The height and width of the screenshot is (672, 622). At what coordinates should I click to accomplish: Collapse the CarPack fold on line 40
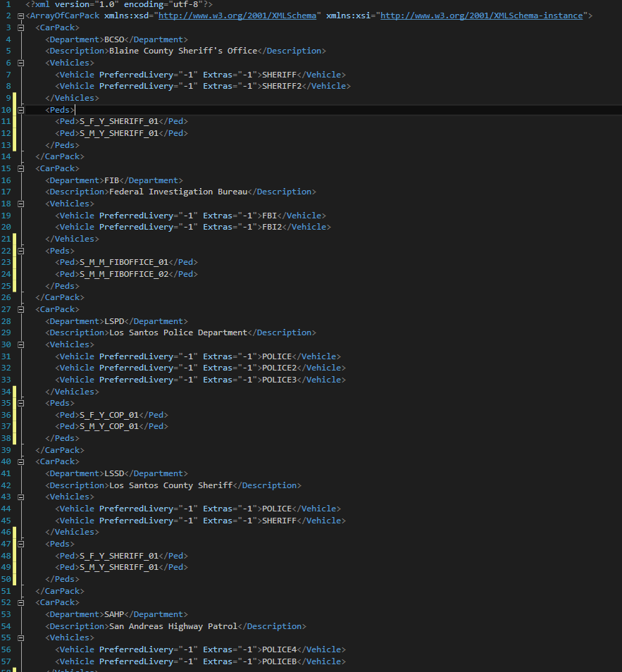[x=20, y=462]
